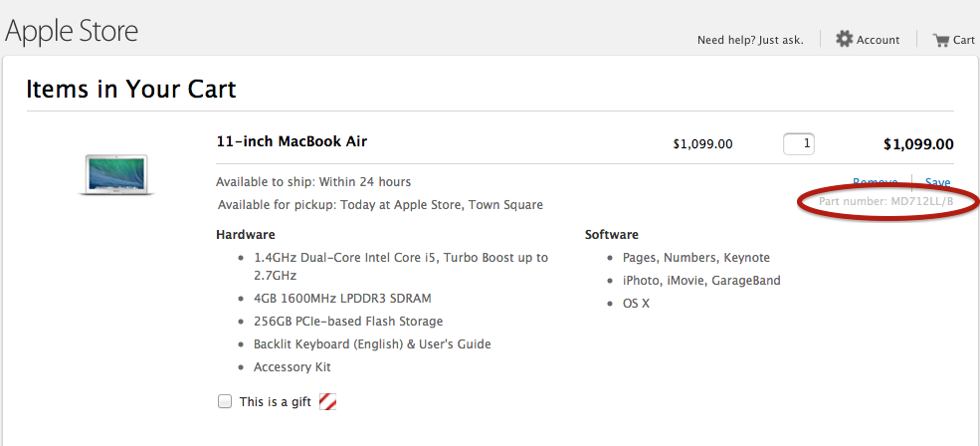The image size is (980, 446).
Task: Edit the quantity field showing 1
Action: coord(799,144)
